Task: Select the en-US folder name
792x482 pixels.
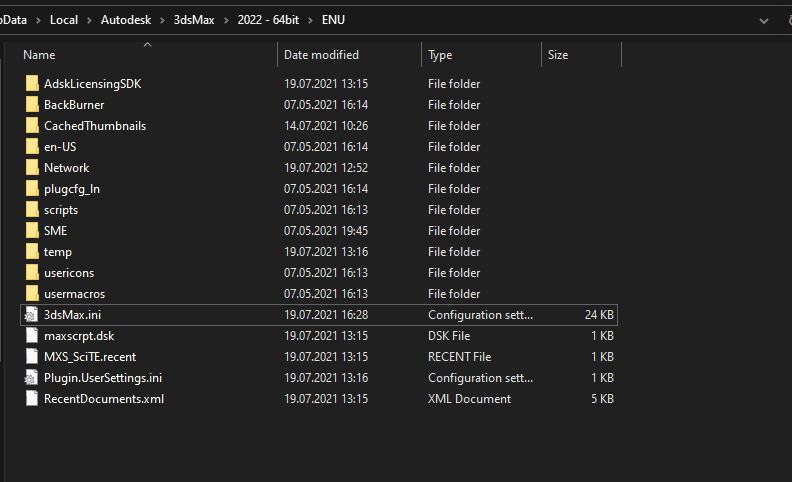Action: (60, 147)
